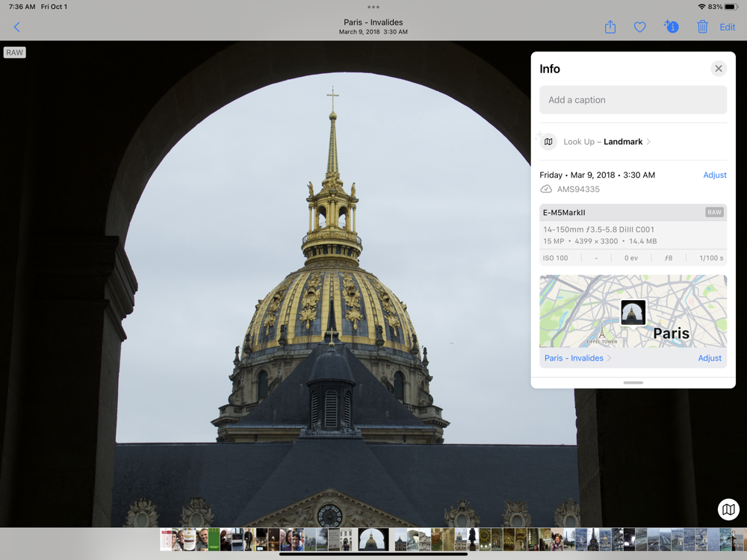Toggle the Info panel button
Viewport: 747px width, 560px height.
[671, 27]
